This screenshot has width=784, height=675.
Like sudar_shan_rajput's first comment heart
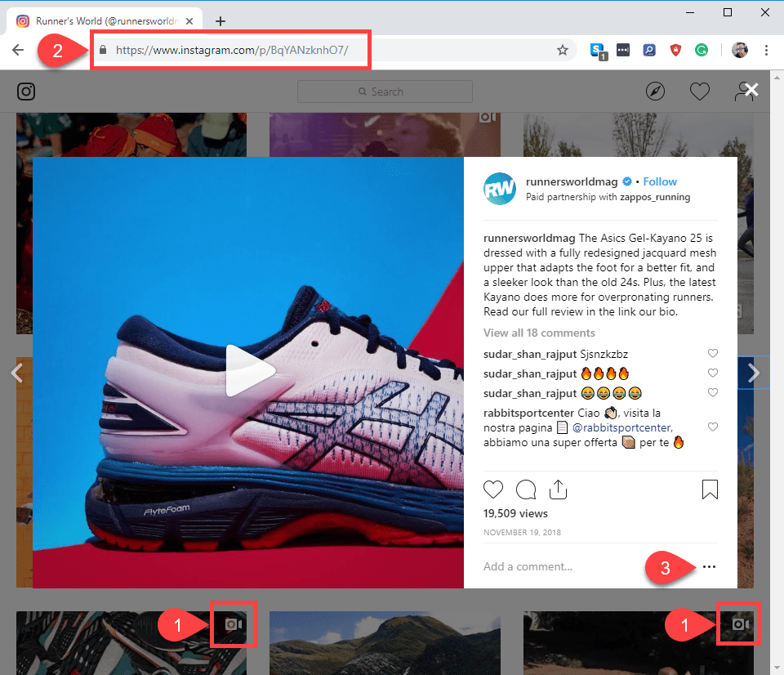713,353
